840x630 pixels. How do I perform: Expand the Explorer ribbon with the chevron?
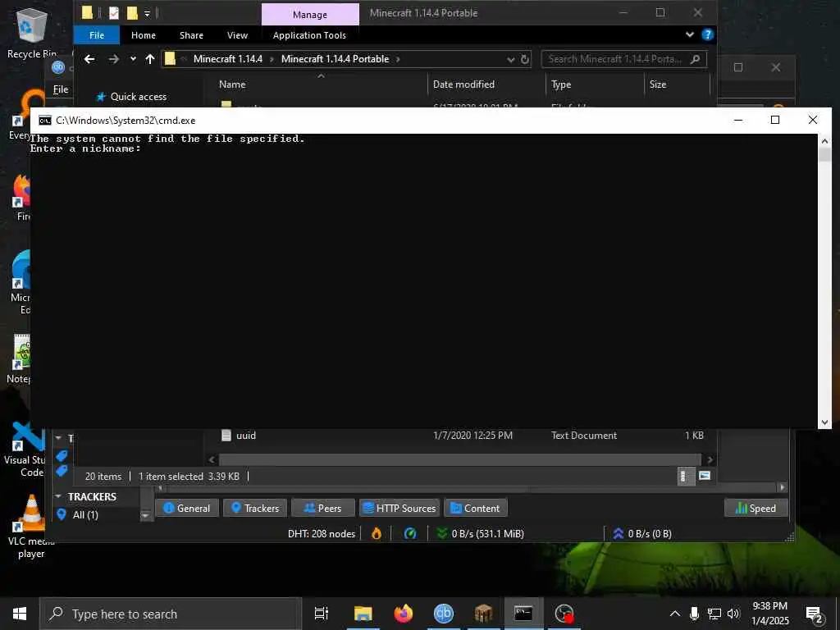click(x=689, y=34)
